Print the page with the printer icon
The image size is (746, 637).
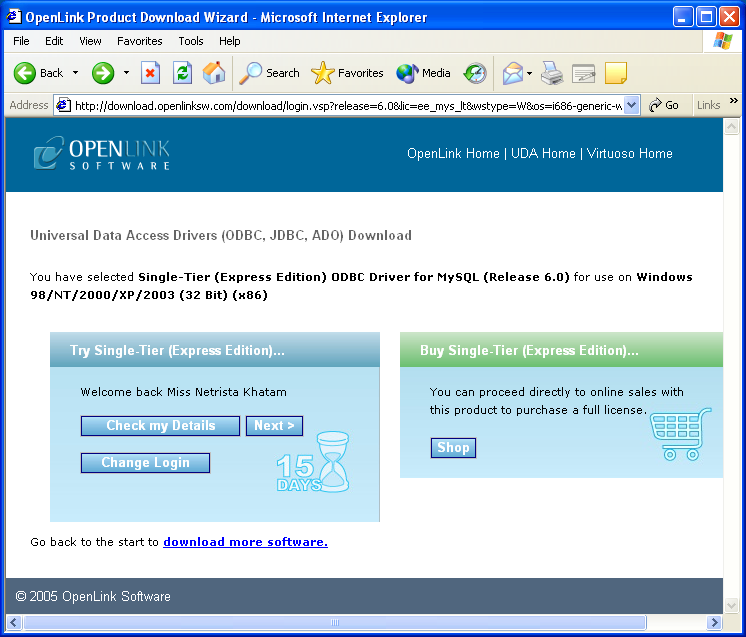(x=552, y=73)
